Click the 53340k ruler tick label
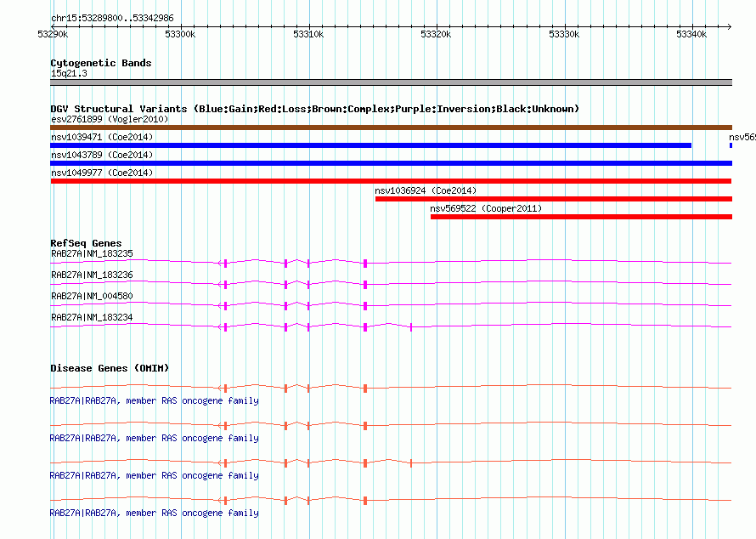 (691, 34)
